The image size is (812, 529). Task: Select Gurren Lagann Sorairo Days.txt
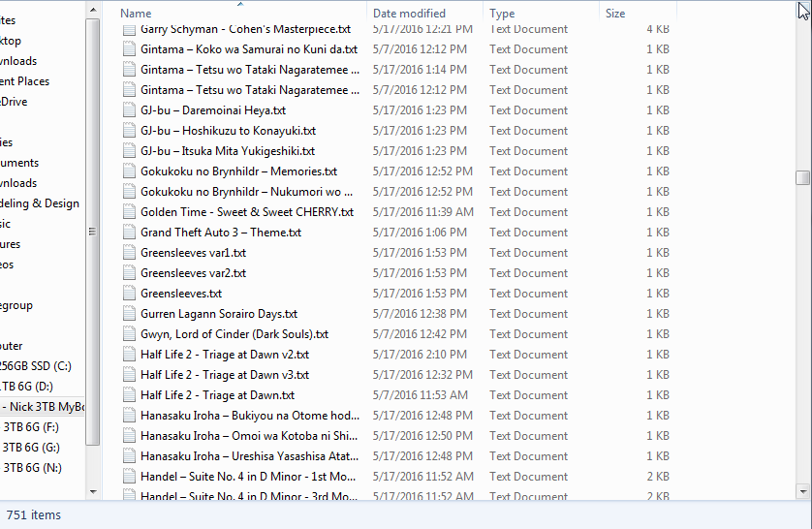coord(219,314)
